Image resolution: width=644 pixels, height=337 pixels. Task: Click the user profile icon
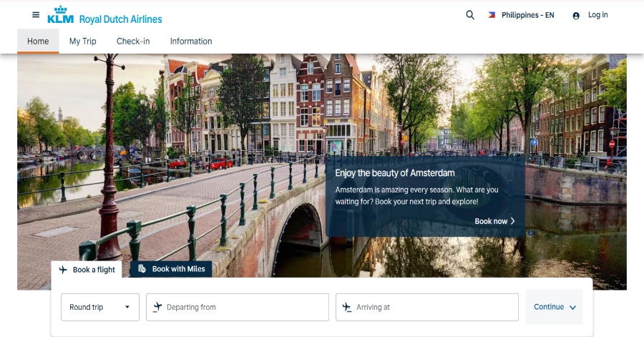click(x=576, y=16)
